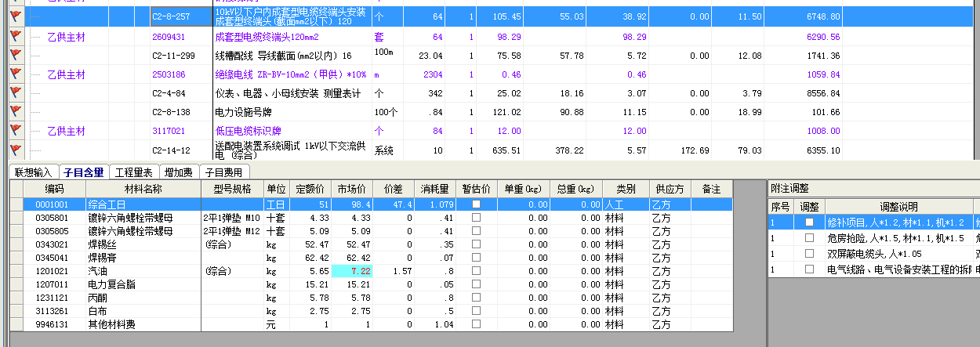Screen dimensions: 980x347
Task: Click the flag icon for row C2-4-84
Action: [15, 93]
